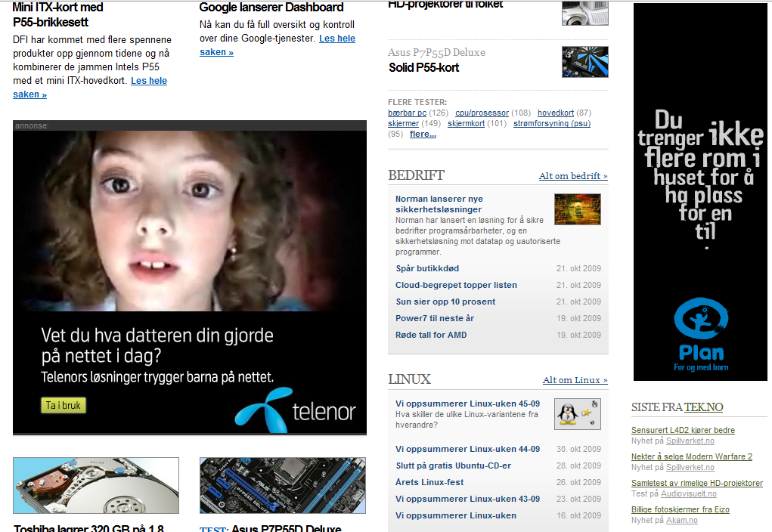
Task: Click the Plan logo in sidebar ad
Action: [701, 334]
